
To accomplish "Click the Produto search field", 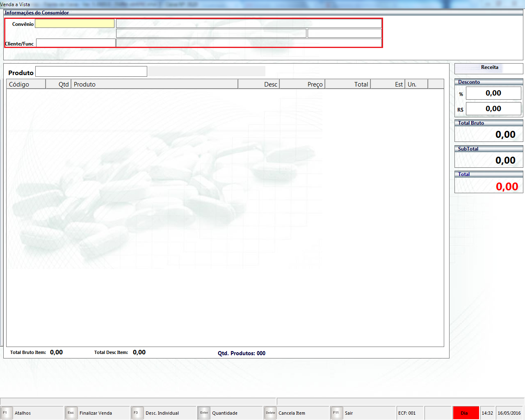I will [91, 72].
